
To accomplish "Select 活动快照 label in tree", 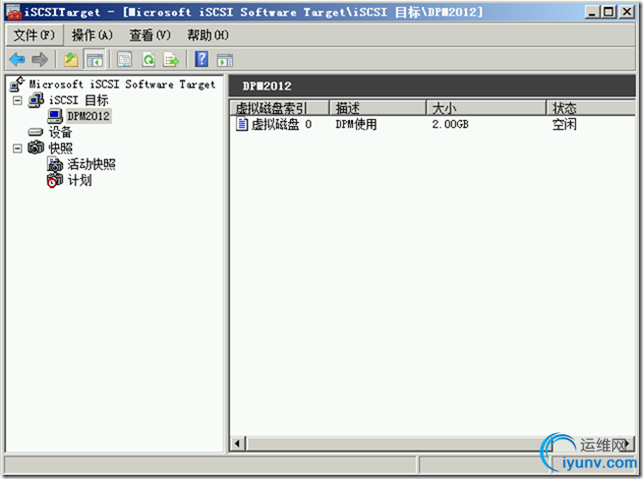I will coord(91,164).
